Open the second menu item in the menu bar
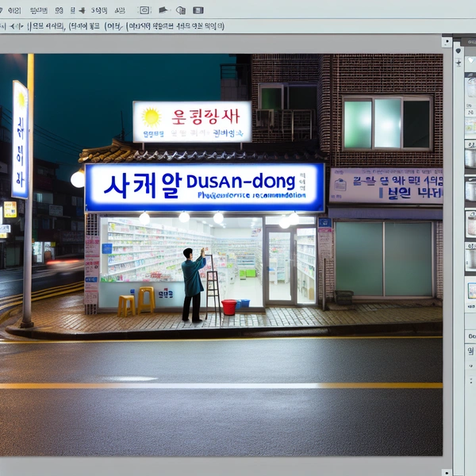The width and height of the screenshot is (476, 476). click(x=37, y=10)
